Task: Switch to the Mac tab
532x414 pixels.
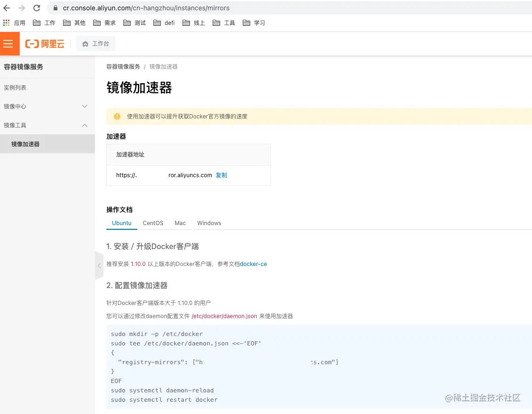Action: point(180,223)
